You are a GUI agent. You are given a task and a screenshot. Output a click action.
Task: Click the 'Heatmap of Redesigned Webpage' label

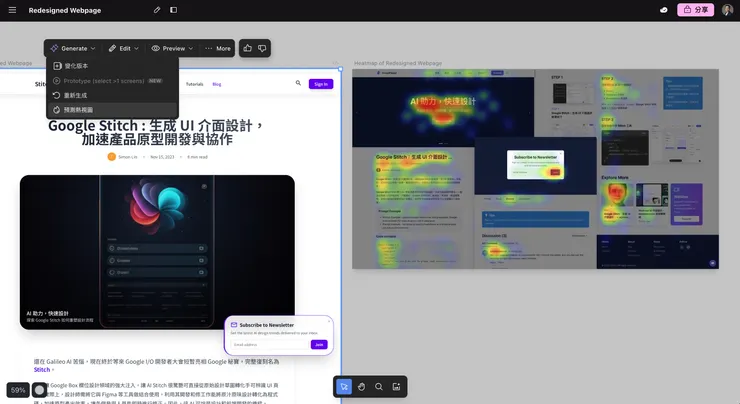click(398, 63)
